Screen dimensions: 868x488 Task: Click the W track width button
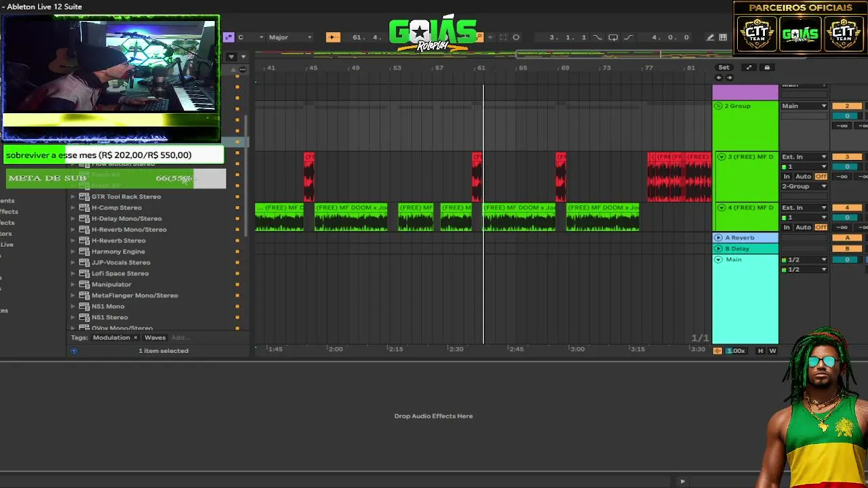[772, 350]
